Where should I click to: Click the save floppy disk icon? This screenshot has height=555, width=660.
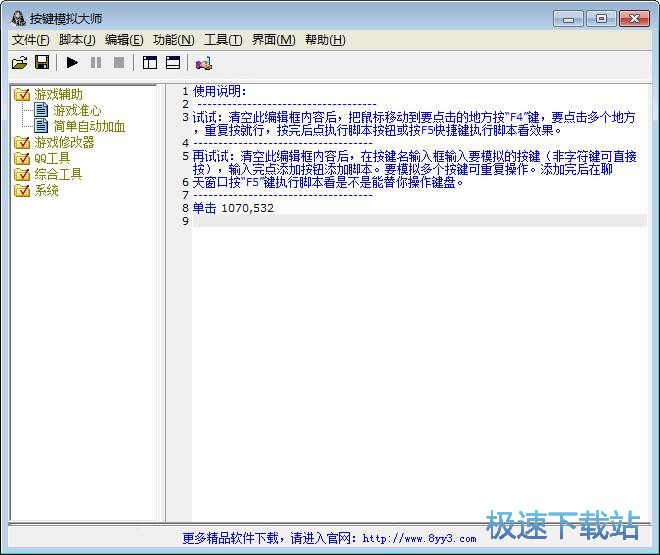pos(42,63)
